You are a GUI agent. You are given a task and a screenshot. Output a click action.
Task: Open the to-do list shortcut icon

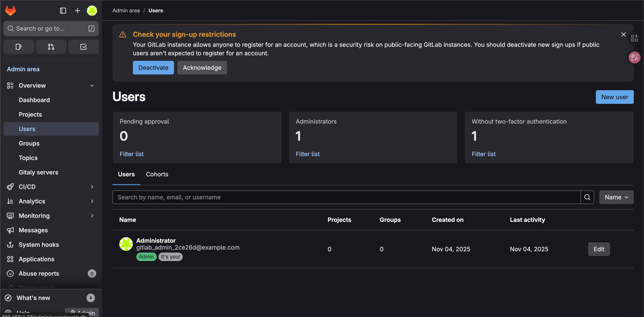[83, 47]
